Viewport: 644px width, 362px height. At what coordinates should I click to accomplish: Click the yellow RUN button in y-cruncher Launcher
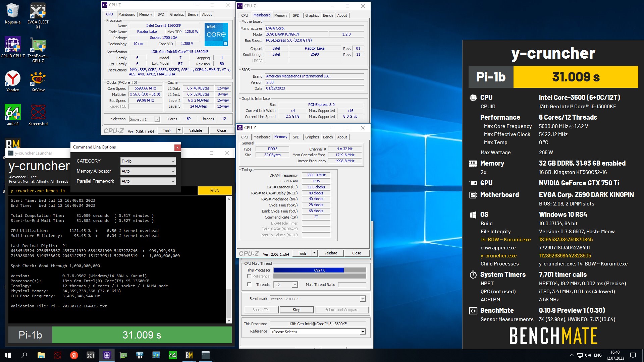pos(215,190)
